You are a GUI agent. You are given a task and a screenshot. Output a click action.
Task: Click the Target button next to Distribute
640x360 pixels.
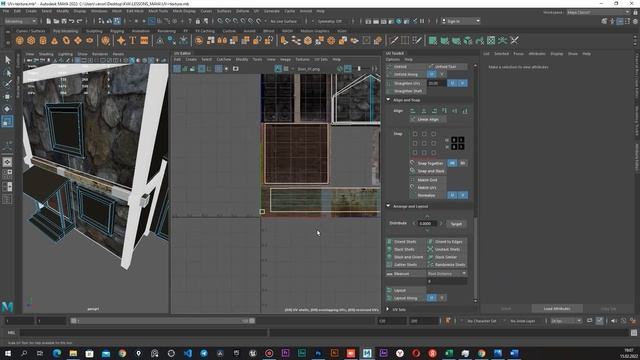pyautogui.click(x=456, y=224)
